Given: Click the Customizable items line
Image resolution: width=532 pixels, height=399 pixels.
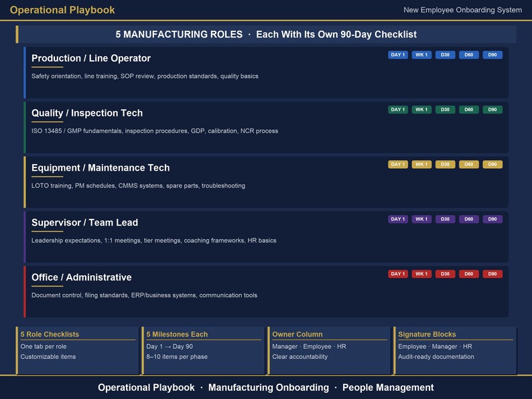Looking at the screenshot, I should [48, 357].
